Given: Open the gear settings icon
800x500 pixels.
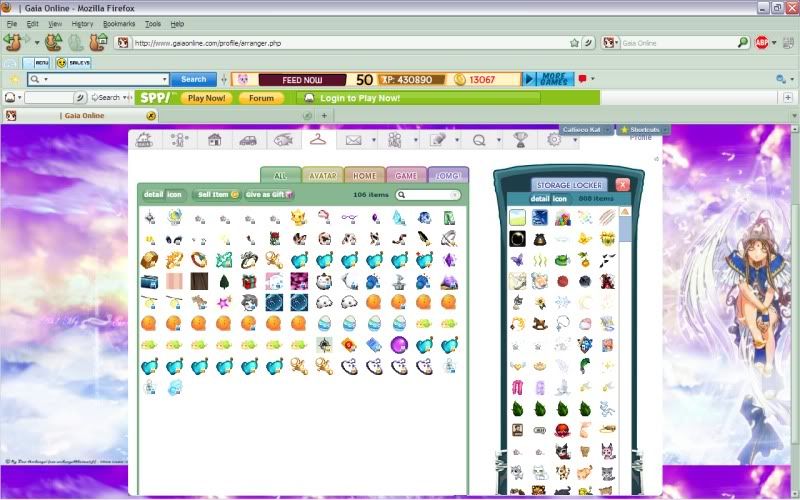Looking at the screenshot, I should click(554, 139).
